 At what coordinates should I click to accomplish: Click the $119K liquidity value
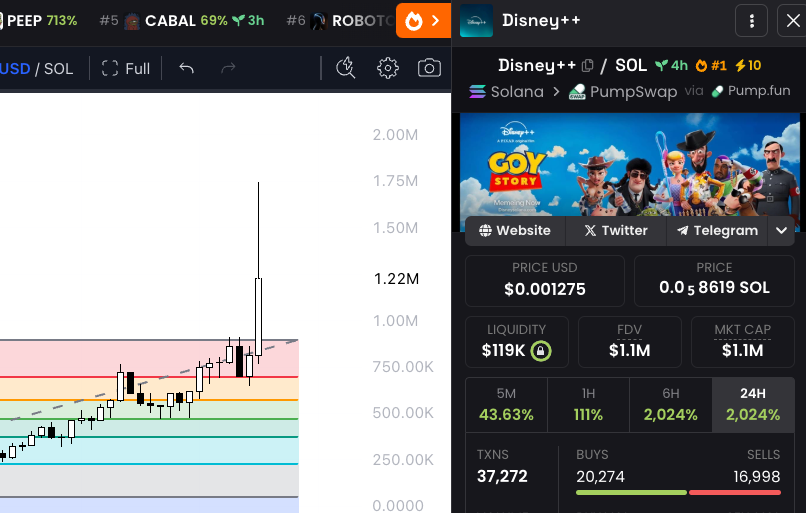point(503,351)
